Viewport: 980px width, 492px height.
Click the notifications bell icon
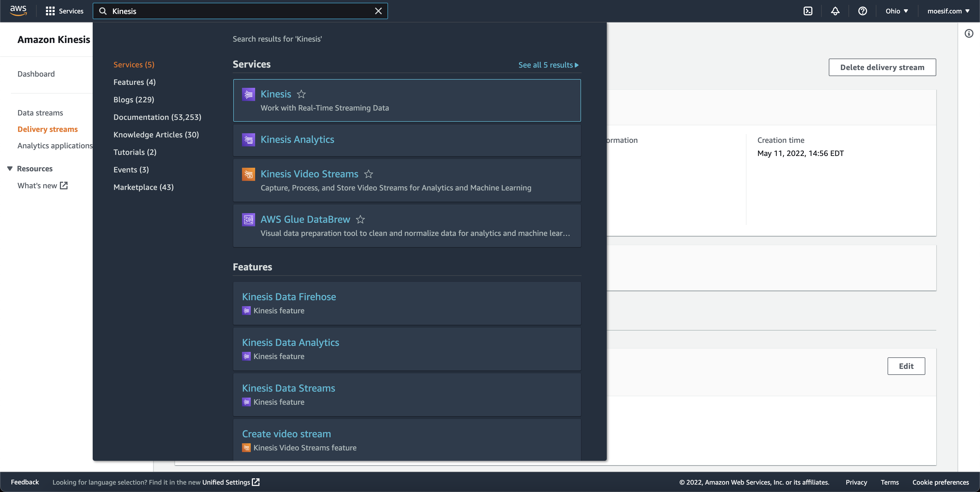[x=835, y=11]
